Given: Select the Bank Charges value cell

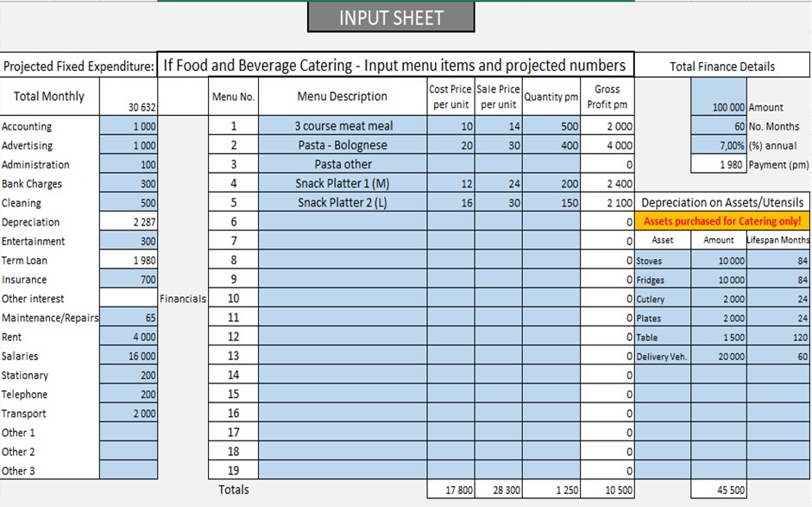Looking at the screenshot, I should pyautogui.click(x=129, y=183).
